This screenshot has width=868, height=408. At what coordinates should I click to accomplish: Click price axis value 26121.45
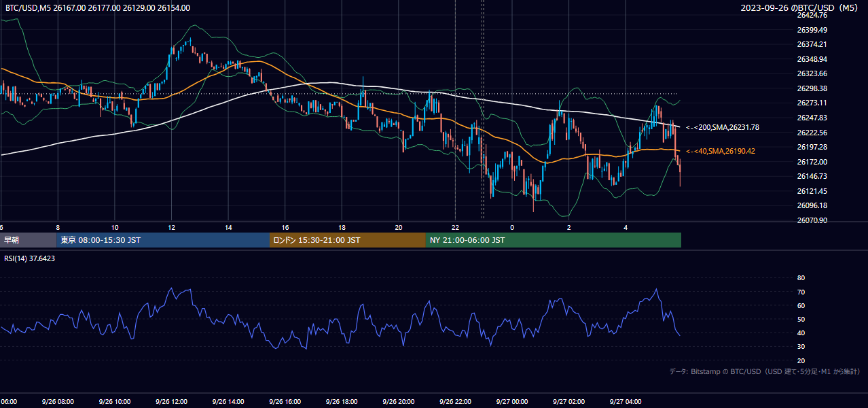point(812,191)
